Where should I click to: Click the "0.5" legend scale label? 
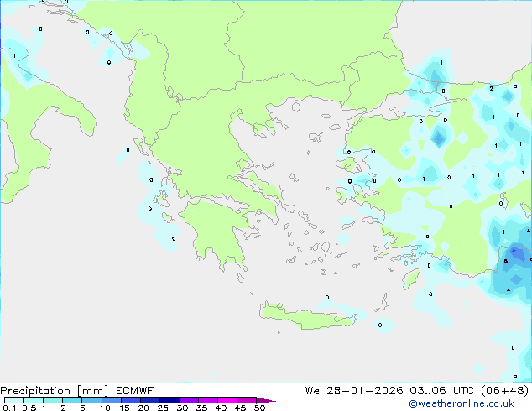[29, 408]
